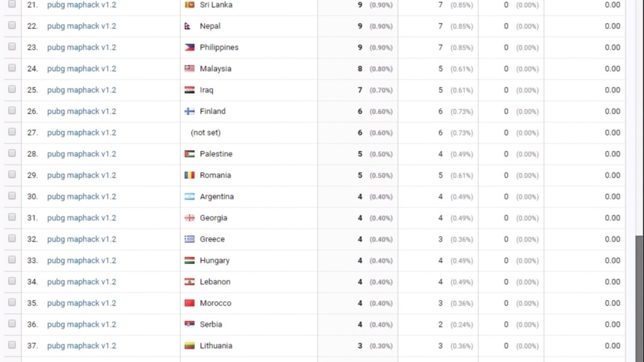The image size is (644, 362).
Task: Click the Malaysia flag icon
Action: [189, 69]
